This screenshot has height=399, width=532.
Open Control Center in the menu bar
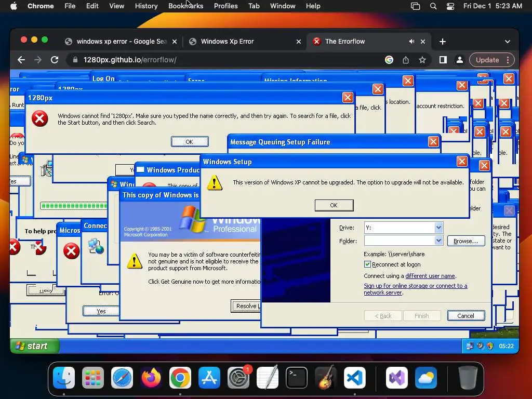(450, 6)
